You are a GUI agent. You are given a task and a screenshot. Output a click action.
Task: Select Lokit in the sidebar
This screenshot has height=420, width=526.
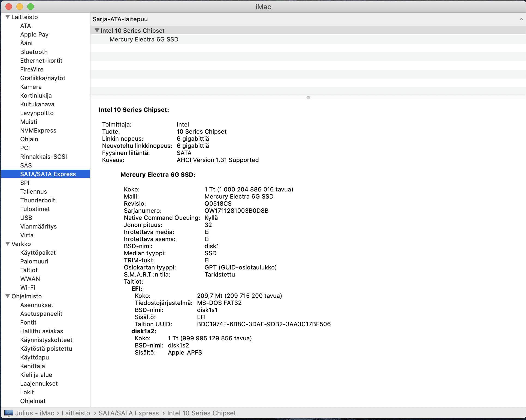click(27, 392)
